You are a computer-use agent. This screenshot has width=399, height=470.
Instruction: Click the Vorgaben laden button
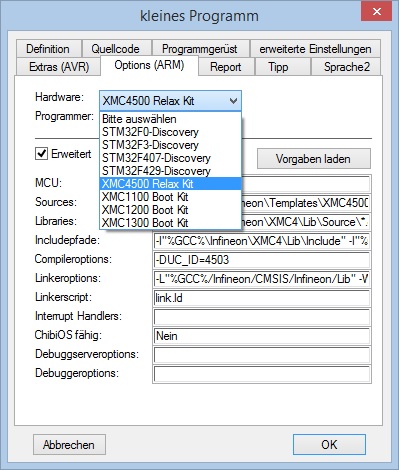click(x=313, y=159)
